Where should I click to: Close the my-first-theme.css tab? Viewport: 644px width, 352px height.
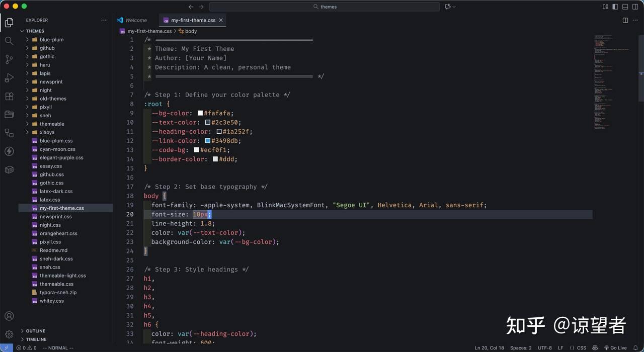pos(221,20)
